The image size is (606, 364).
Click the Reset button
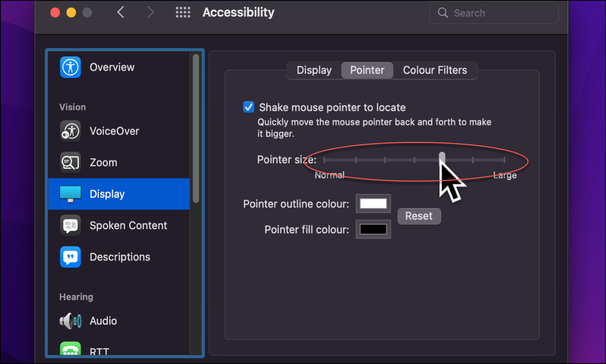(419, 216)
